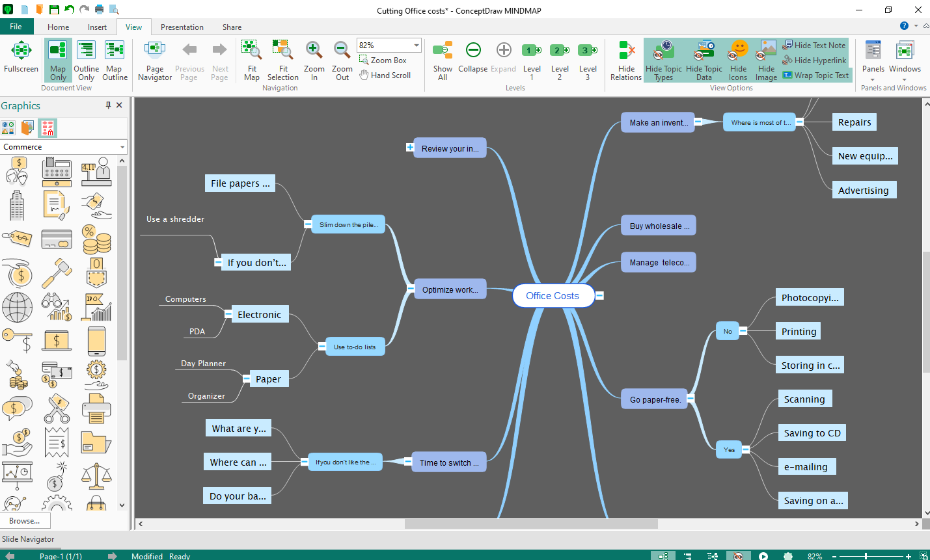This screenshot has width=930, height=560.
Task: Collapse the Electronic topic children
Action: [228, 314]
